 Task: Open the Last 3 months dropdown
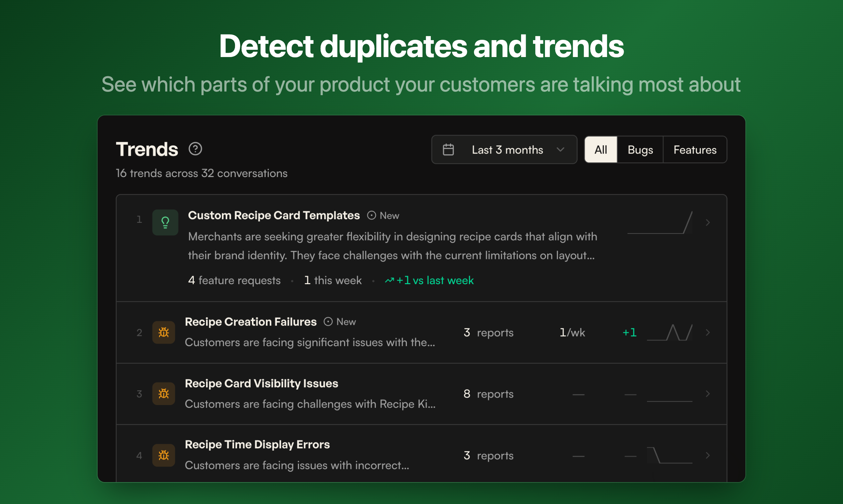[507, 150]
